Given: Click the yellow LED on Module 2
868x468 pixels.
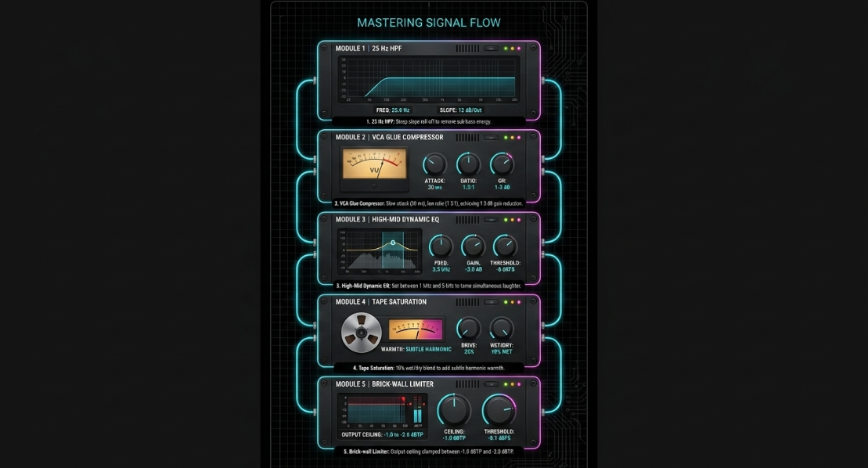Looking at the screenshot, I should (x=512, y=137).
